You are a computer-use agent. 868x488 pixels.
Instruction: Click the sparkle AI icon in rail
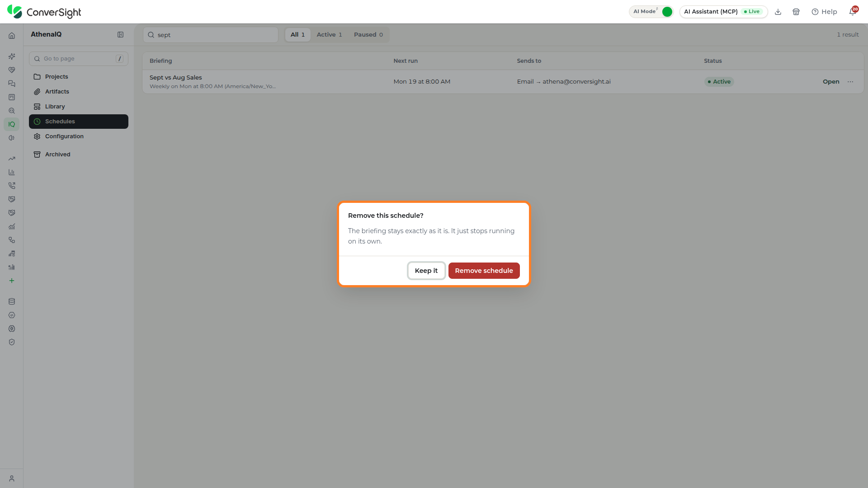pyautogui.click(x=12, y=56)
